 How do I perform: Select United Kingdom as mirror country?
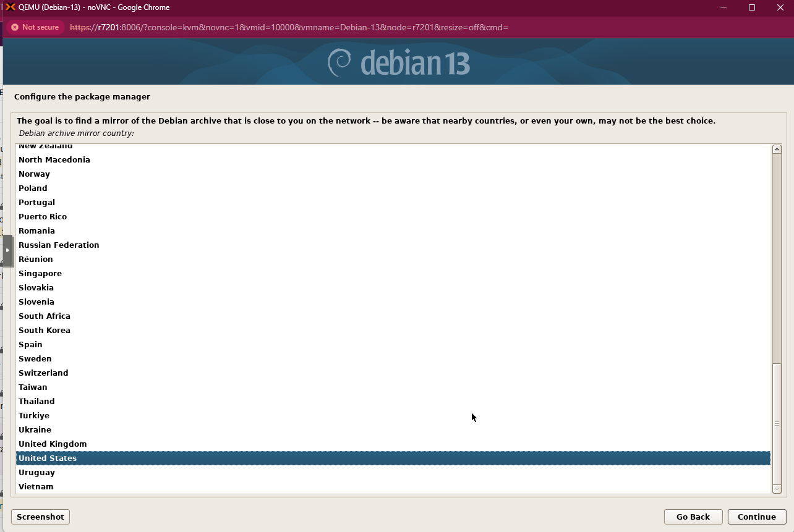[53, 444]
